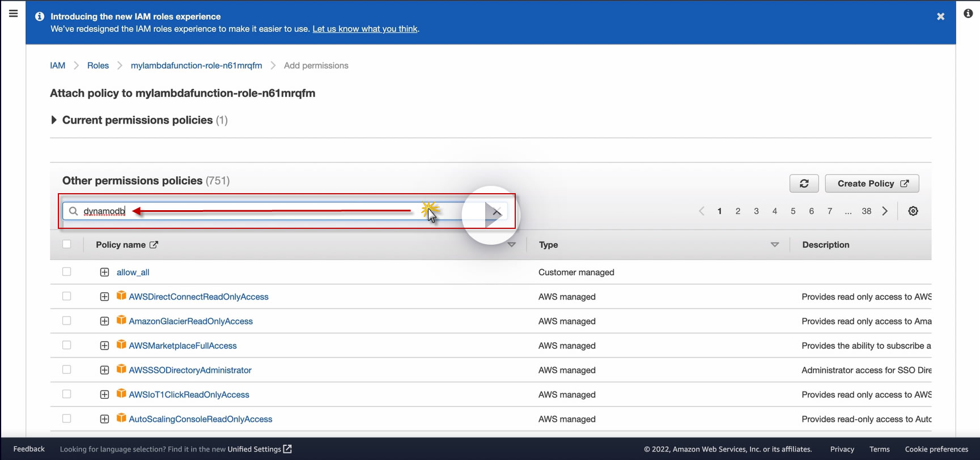
Task: Open the table preferences gear
Action: pyautogui.click(x=913, y=211)
